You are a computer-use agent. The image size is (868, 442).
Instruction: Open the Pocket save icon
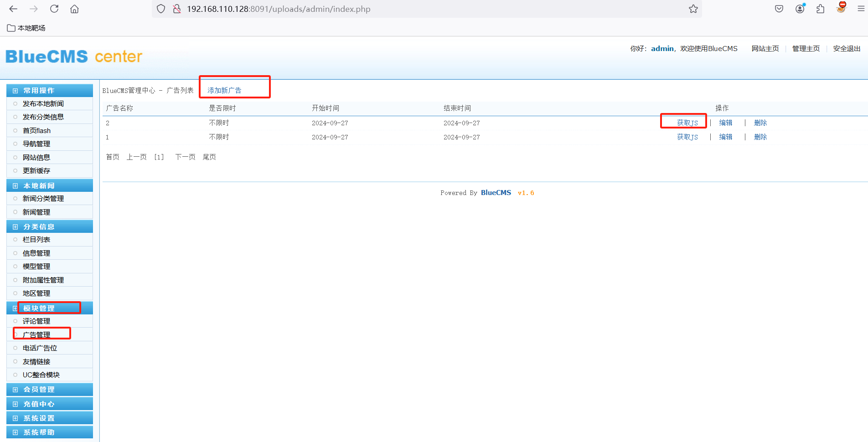click(x=779, y=9)
